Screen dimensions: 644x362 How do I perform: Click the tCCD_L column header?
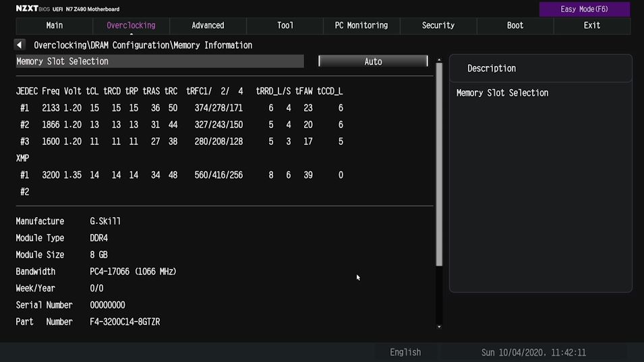click(330, 91)
